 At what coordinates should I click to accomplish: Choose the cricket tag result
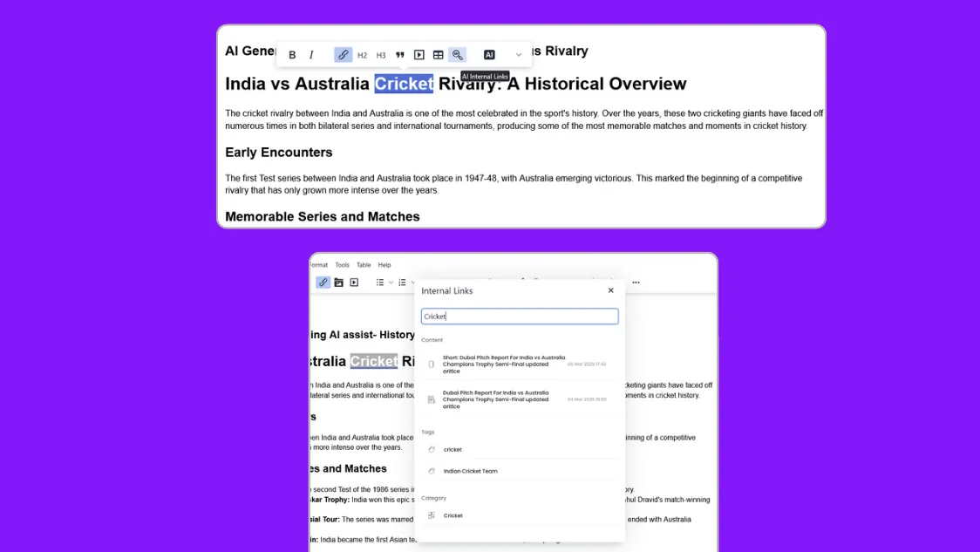click(x=520, y=449)
